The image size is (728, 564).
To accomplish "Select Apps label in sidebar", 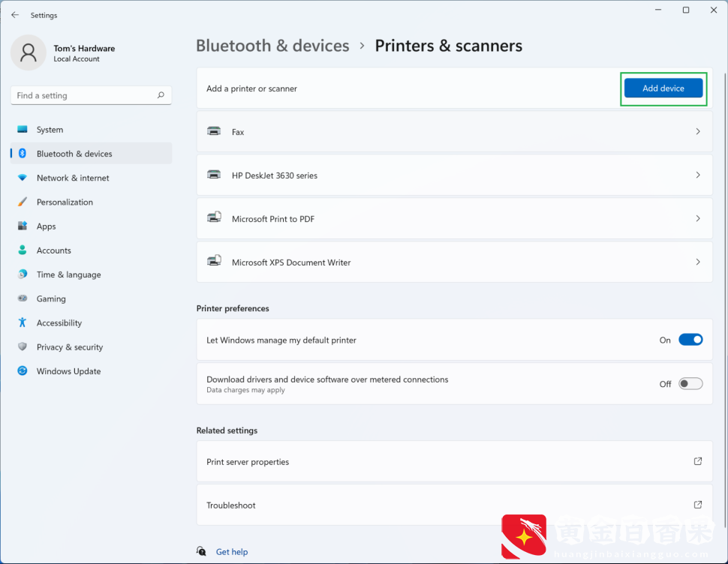I will click(x=46, y=226).
